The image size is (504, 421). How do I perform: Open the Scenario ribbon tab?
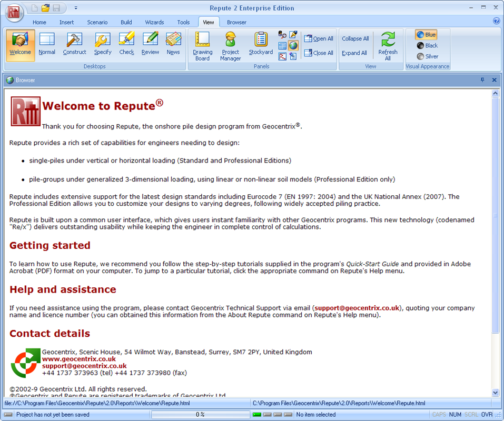(97, 22)
